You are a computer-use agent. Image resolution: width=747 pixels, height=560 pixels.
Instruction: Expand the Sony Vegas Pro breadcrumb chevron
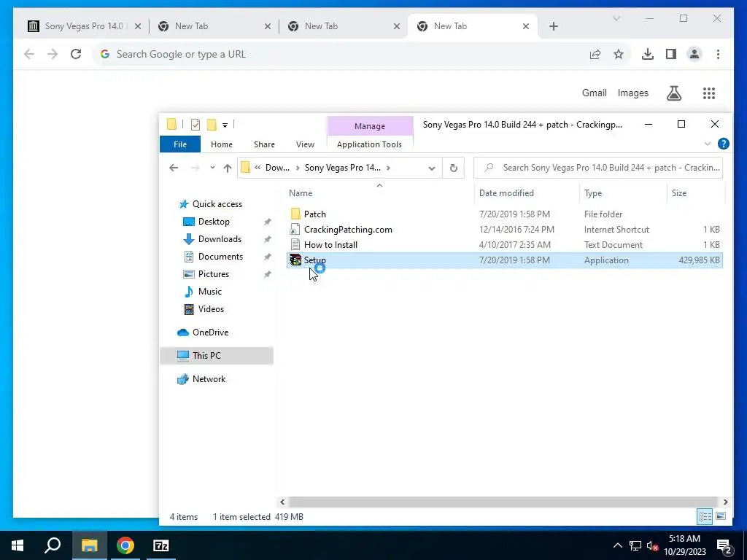pos(388,168)
